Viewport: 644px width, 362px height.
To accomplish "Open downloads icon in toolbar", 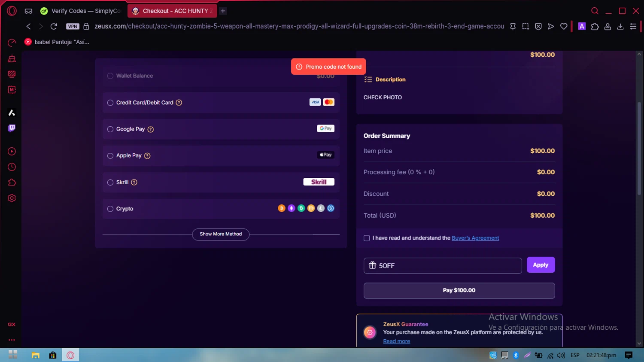I will 620,26.
